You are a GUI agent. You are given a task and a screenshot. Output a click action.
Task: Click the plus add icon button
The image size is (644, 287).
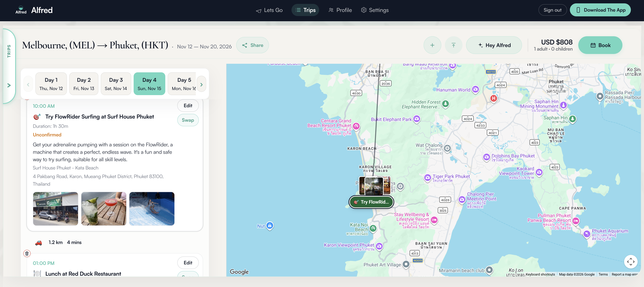(x=432, y=45)
